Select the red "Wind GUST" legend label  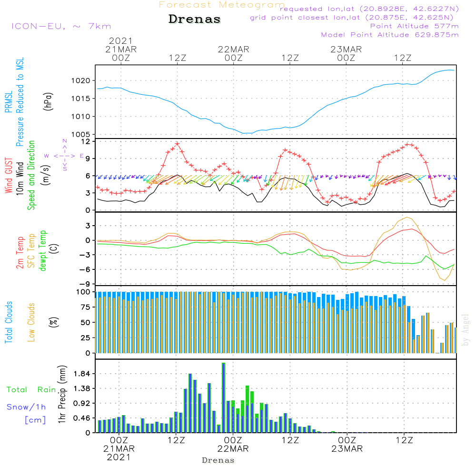pyautogui.click(x=9, y=175)
